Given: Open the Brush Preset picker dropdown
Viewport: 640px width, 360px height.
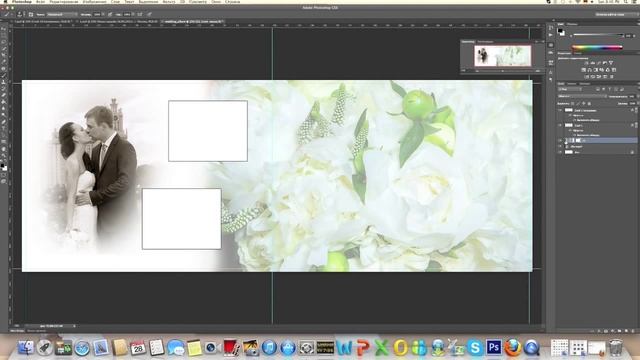Looking at the screenshot, I should pyautogui.click(x=24, y=14).
